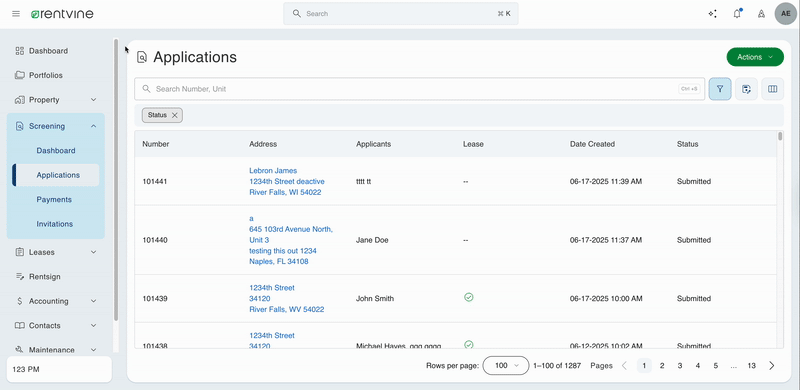Viewport: 800px width, 390px height.
Task: Click the notifications bell icon
Action: pyautogui.click(x=737, y=14)
